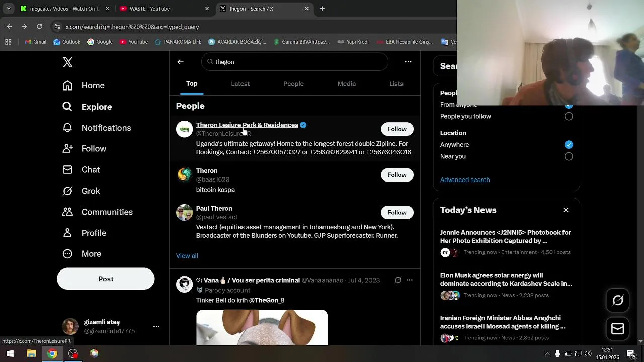The image size is (644, 362).
Task: Click the gizemli ateş account avatar
Action: [70, 326]
